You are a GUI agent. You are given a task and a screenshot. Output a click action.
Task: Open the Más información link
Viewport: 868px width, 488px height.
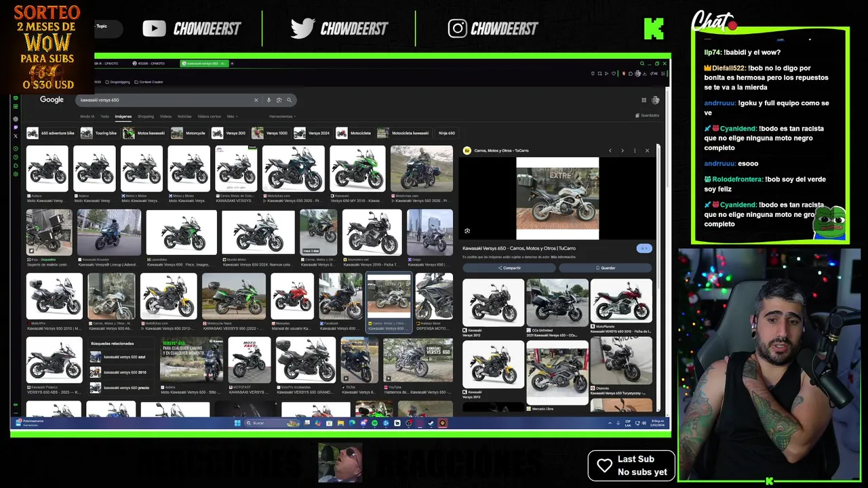563,257
